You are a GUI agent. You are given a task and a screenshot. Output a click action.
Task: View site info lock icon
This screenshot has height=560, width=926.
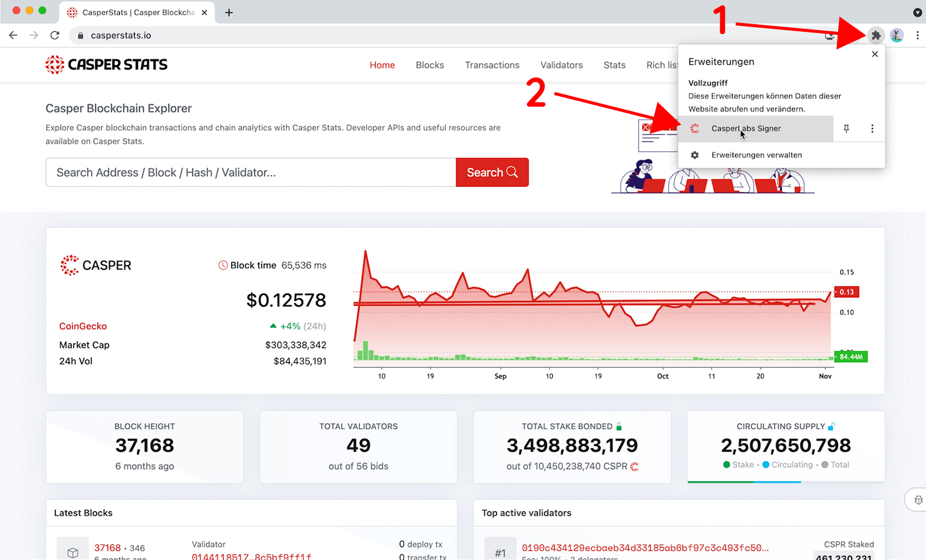(81, 35)
